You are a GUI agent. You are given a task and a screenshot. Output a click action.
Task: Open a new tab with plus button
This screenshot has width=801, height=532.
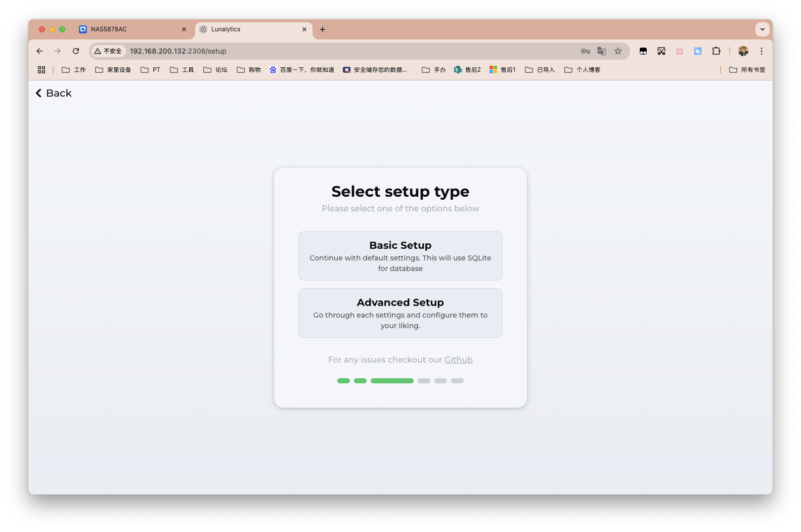click(323, 29)
